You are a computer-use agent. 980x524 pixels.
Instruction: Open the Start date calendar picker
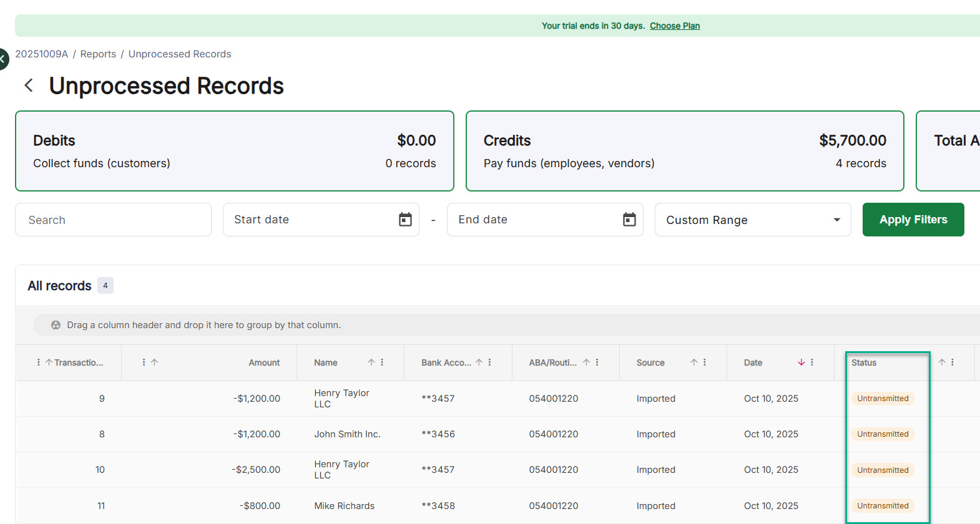click(x=405, y=220)
